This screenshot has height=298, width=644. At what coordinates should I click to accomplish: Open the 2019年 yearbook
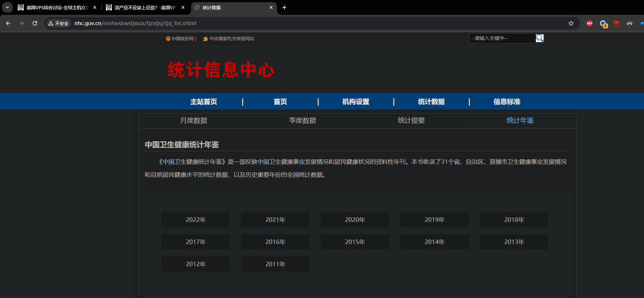point(434,220)
